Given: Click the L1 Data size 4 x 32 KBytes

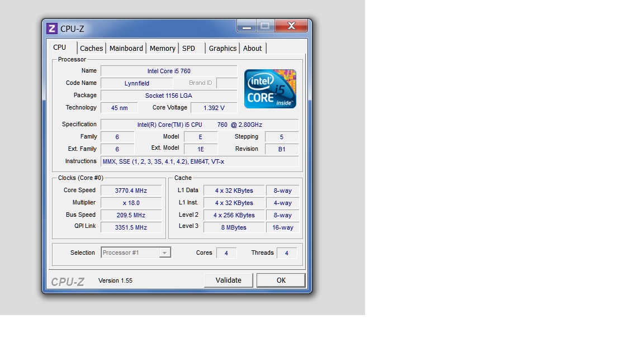Looking at the screenshot, I should (234, 190).
